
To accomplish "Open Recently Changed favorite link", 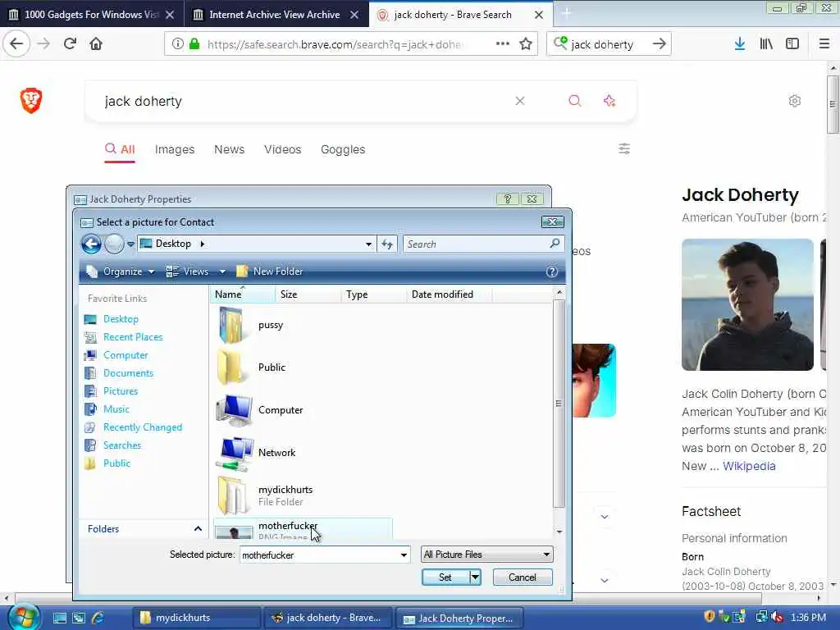I will tap(134, 427).
